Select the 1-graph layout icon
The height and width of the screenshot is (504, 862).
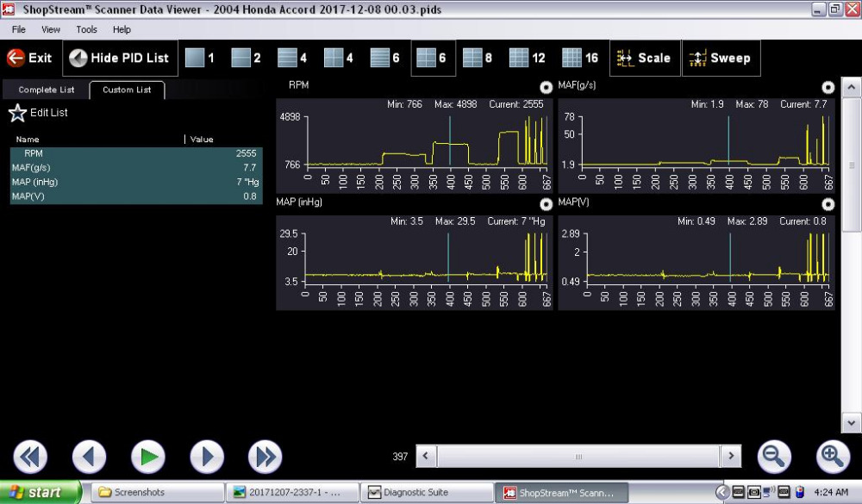(196, 58)
